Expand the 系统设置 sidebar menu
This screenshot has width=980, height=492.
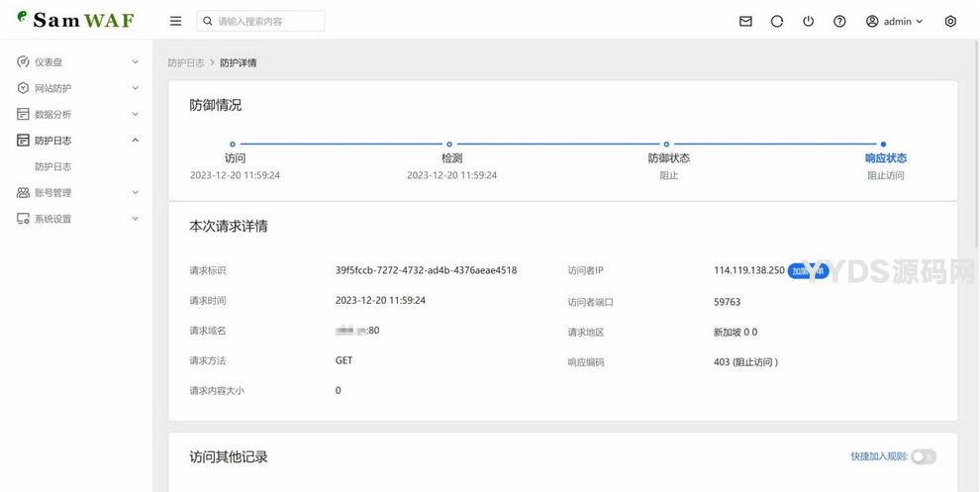(77, 219)
